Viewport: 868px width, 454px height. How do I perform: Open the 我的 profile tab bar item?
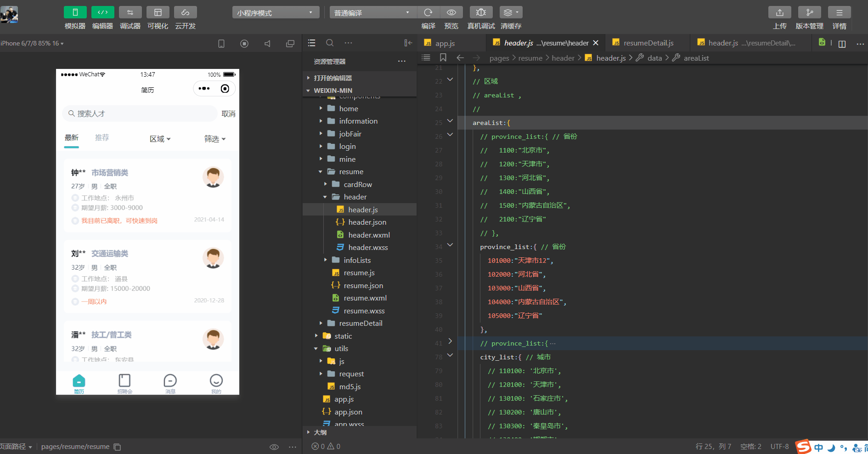point(216,384)
